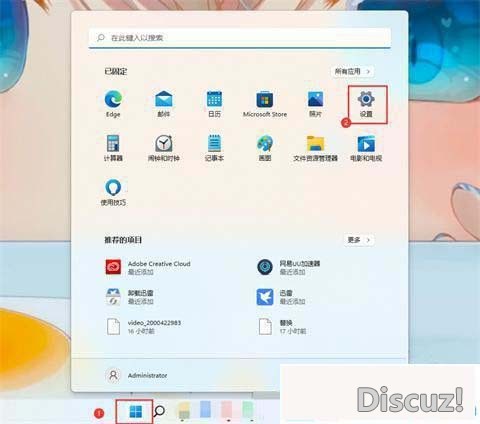Open the video_2000422983 recent file
This screenshot has height=424, width=480.
click(144, 327)
